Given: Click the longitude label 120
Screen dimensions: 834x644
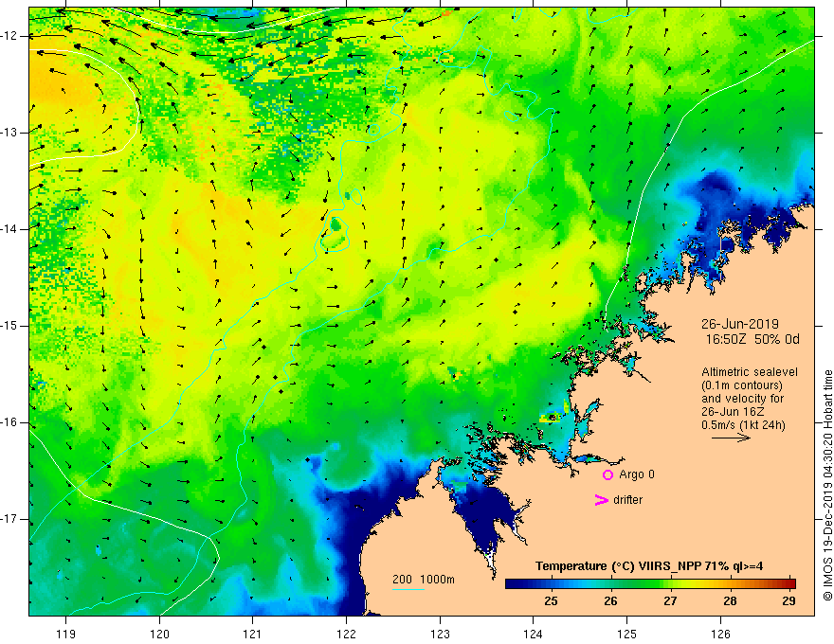Looking at the screenshot, I should 159,634.
